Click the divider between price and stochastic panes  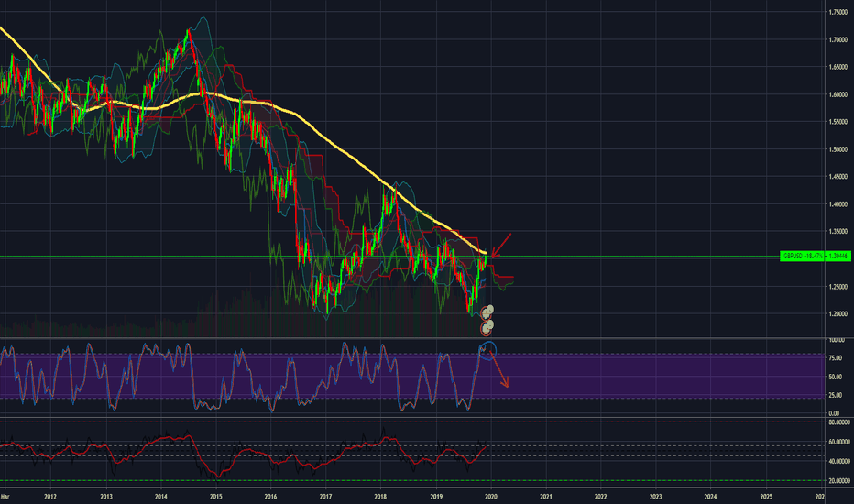tap(412, 338)
